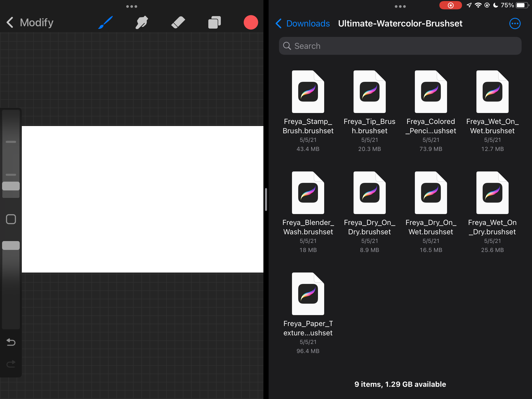The height and width of the screenshot is (399, 532).
Task: Click the brush opacity slider handle
Action: point(11,245)
